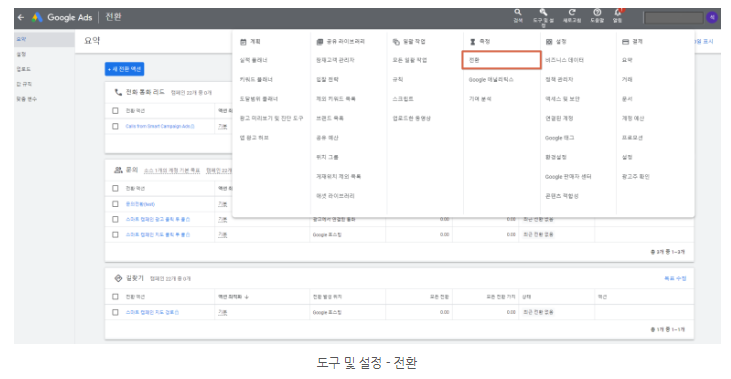731x379 pixels.
Task: Click the 일괄 작업 column icon
Action: (396, 42)
